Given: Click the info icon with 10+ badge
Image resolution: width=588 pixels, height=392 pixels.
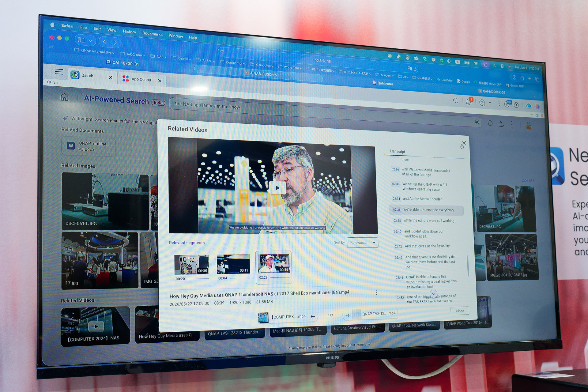Looking at the screenshot, I should [x=507, y=104].
